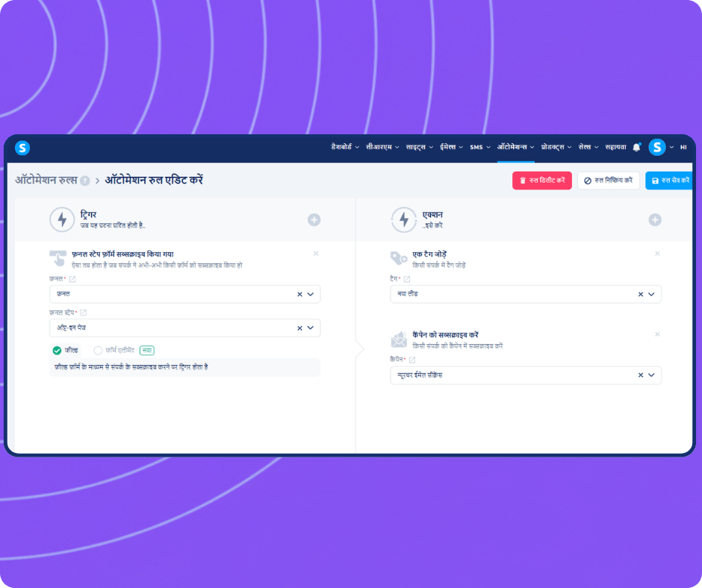This screenshot has height=588, width=702.
Task: Open the user profile avatar menu
Action: [x=656, y=147]
